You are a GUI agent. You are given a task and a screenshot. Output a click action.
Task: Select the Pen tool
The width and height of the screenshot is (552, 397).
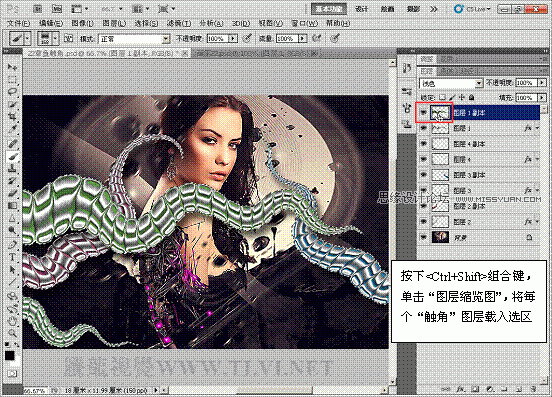[x=12, y=245]
